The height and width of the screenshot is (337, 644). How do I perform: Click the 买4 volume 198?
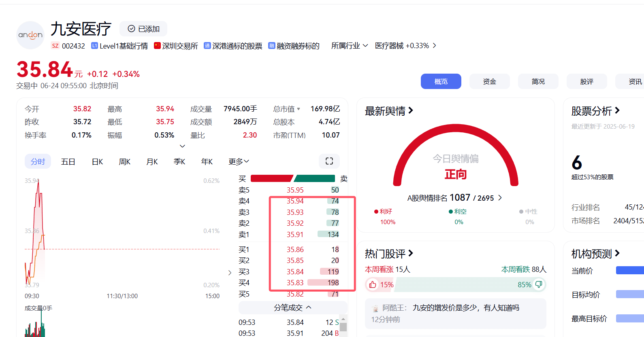point(333,282)
